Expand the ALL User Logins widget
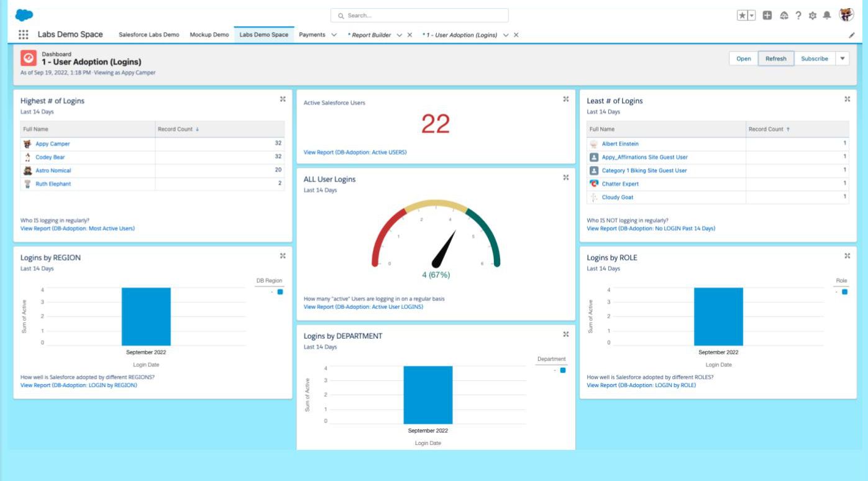Viewport: 868px width, 481px height. [x=566, y=177]
